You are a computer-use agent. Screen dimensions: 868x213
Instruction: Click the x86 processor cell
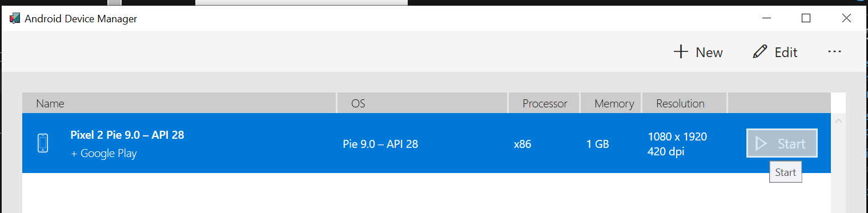coord(523,144)
